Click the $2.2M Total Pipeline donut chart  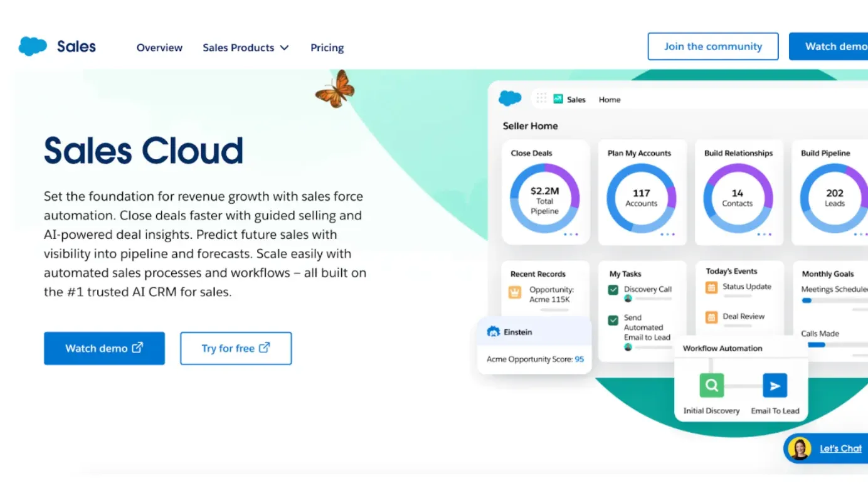click(544, 198)
